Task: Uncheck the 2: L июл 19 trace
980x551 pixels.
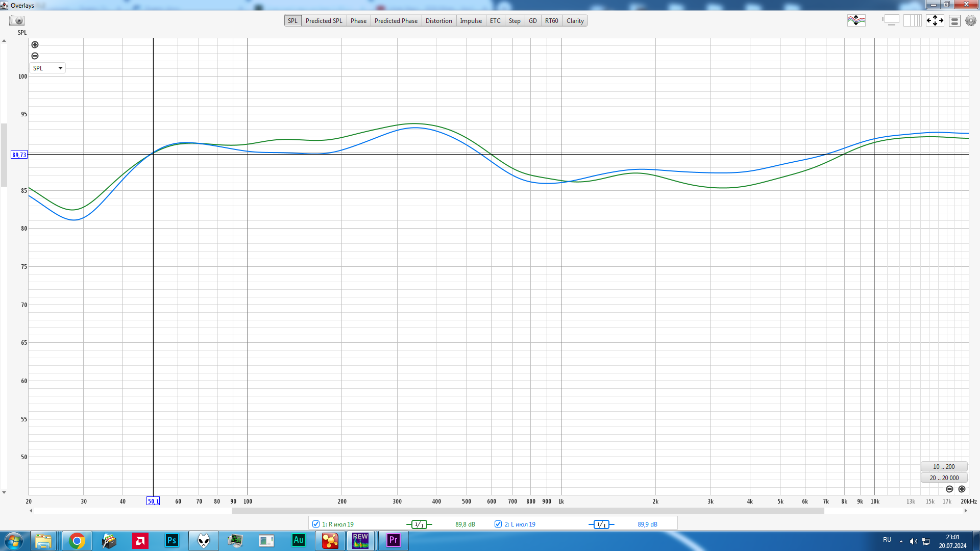Action: [498, 524]
